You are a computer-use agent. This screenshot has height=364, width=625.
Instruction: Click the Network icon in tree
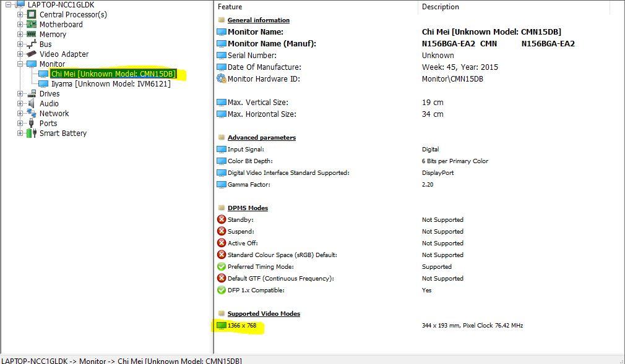(x=32, y=114)
